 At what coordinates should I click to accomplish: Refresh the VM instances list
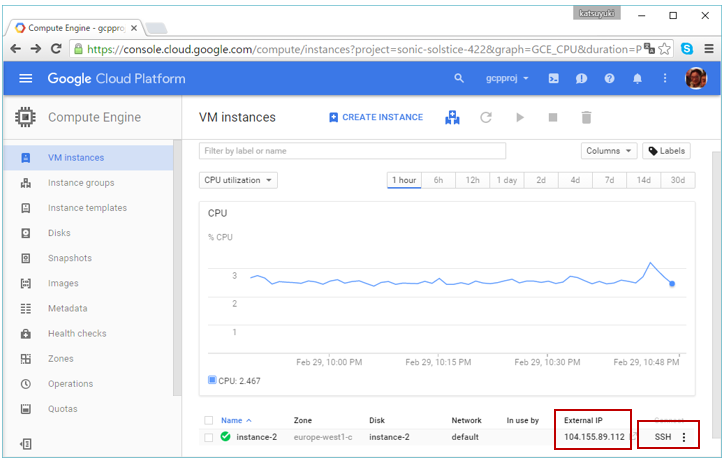pyautogui.click(x=486, y=118)
